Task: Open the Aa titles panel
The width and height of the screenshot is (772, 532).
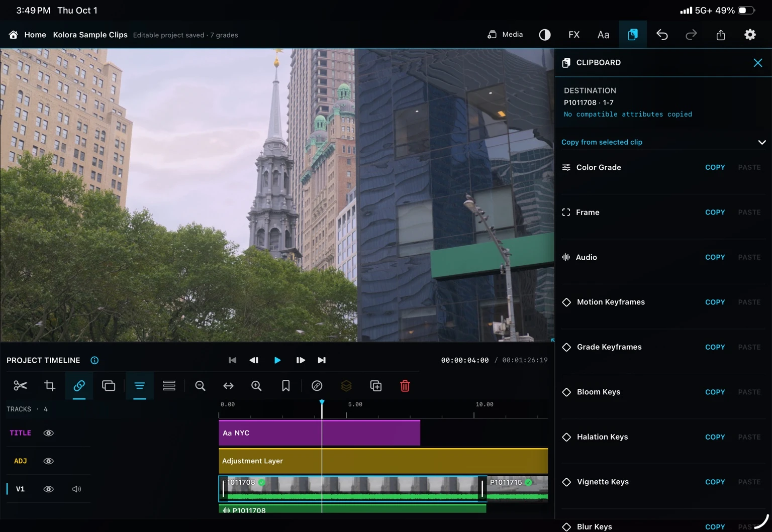Action: [x=603, y=35]
